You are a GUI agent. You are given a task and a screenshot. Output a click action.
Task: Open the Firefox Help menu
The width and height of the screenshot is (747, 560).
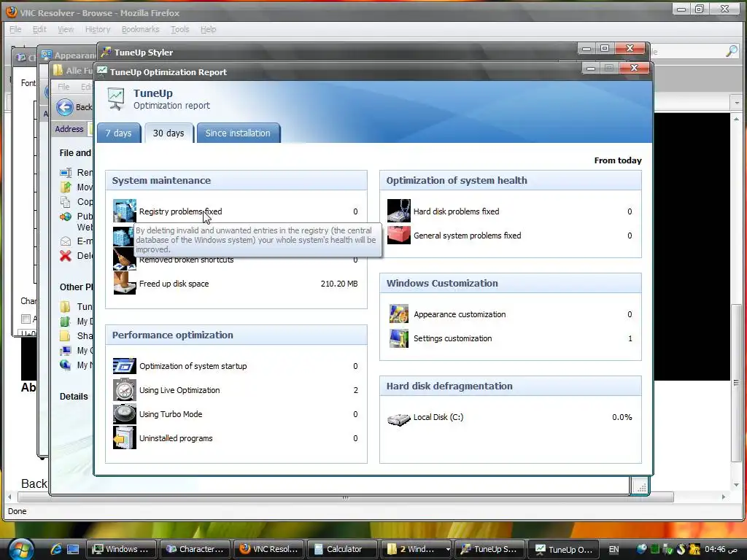pos(208,29)
